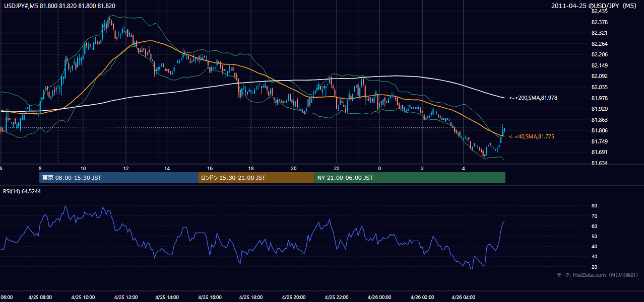
Task: Click the 4/25 12:00 time label
Action: click(125, 297)
